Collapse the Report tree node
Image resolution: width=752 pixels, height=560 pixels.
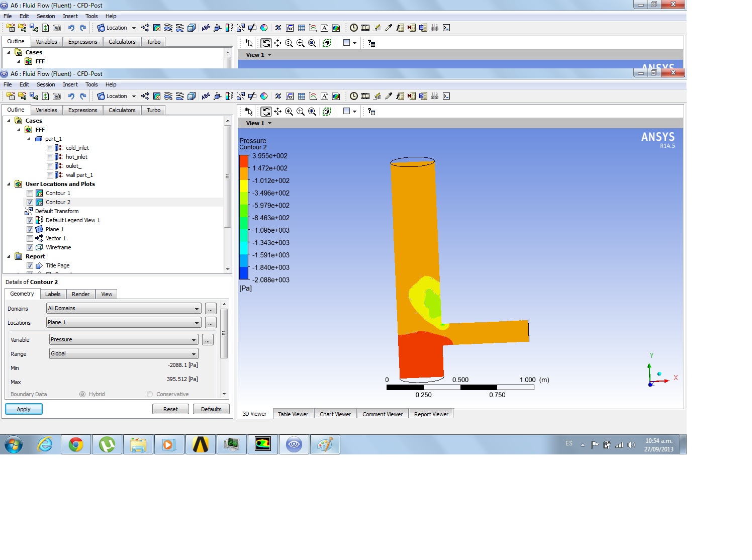tap(9, 256)
